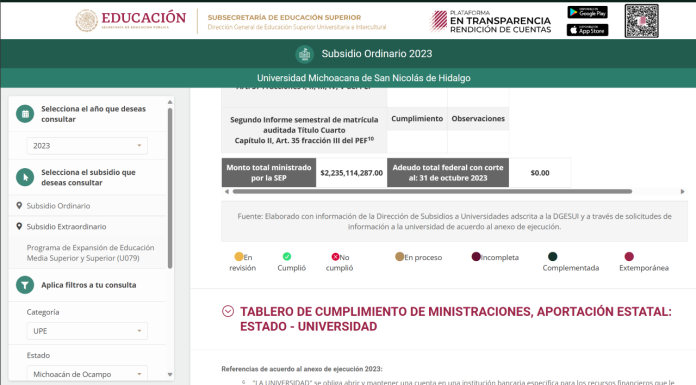This screenshot has width=696, height=385.
Task: Click the Observaciones column header
Action: [478, 119]
